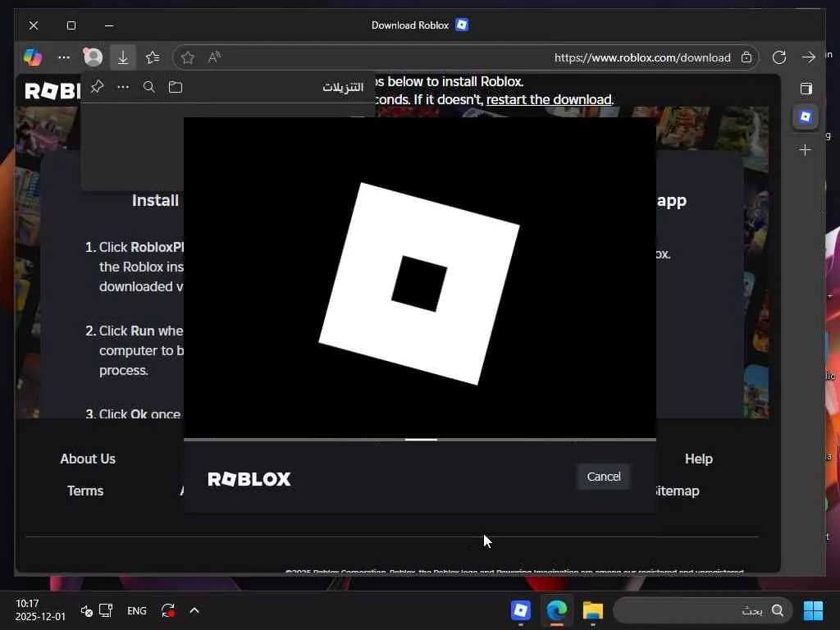Open Edge settings and more menu
This screenshot has width=840, height=630.
click(64, 57)
